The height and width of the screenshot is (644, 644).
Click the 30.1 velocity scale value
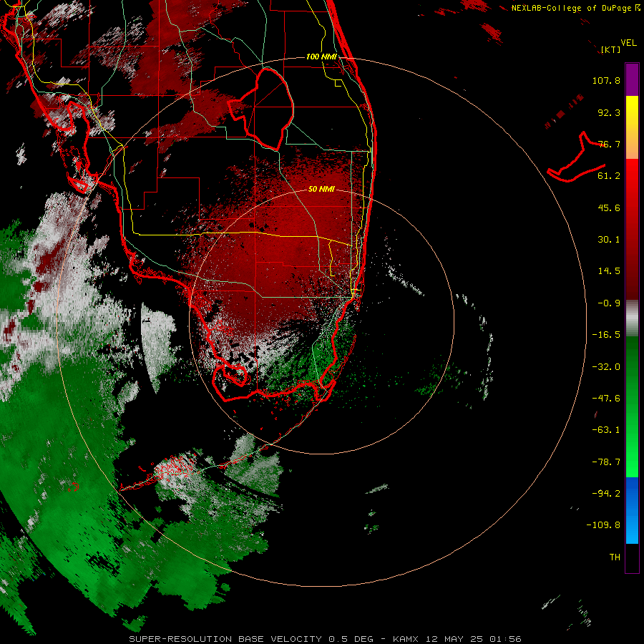tap(609, 240)
